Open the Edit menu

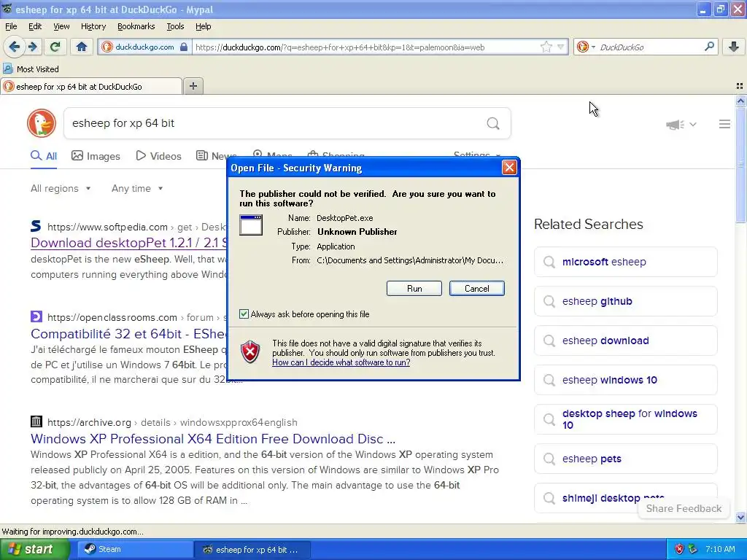click(x=35, y=26)
